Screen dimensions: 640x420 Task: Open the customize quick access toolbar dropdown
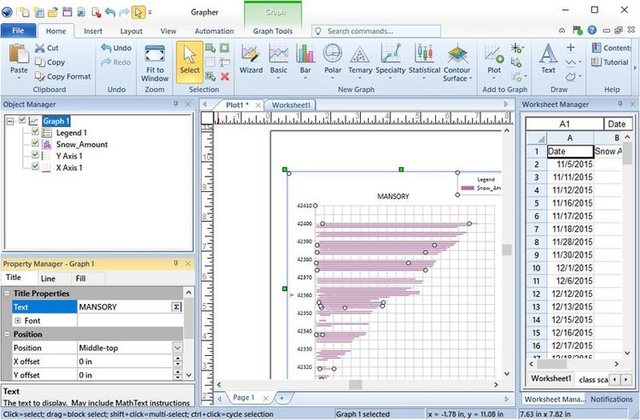[x=150, y=12]
